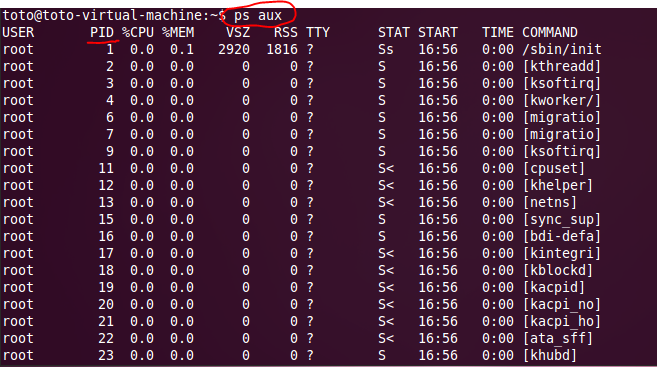The height and width of the screenshot is (367, 657).
Task: Select the [netns] process name
Action: 550,202
